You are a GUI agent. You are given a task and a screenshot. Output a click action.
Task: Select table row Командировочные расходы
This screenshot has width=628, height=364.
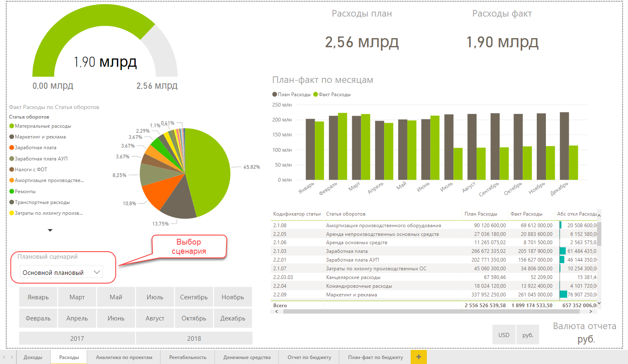coord(434,286)
